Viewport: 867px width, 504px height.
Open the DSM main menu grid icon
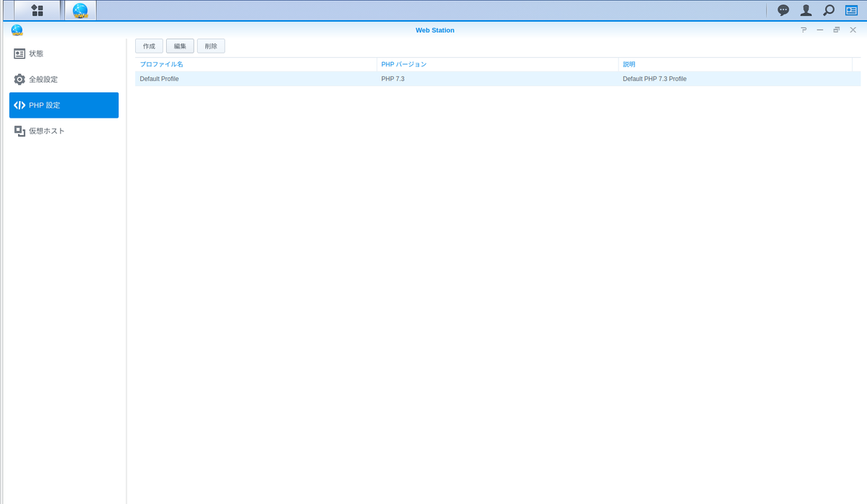(38, 10)
